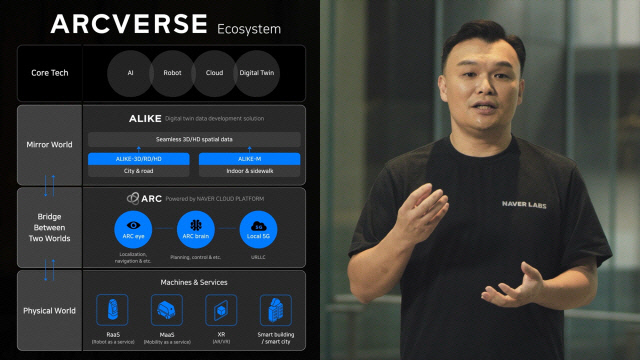The height and width of the screenshot is (360, 640).
Task: Click the Local 5G cloud icon
Action: point(258,229)
